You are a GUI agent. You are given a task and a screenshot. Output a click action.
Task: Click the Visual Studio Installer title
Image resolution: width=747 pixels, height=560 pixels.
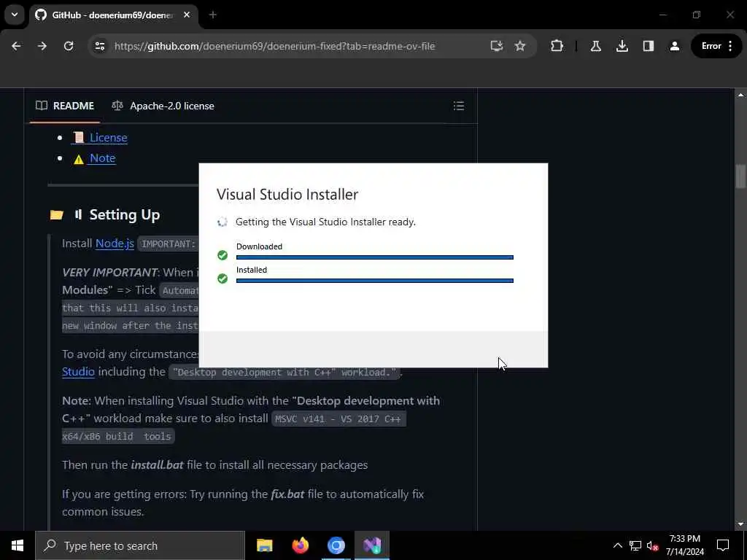[287, 194]
